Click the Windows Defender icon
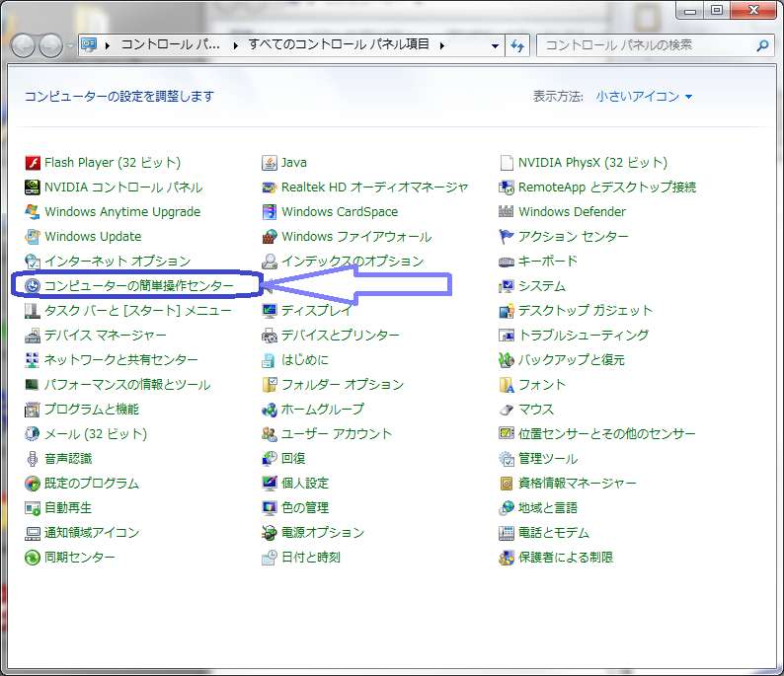 tap(506, 212)
